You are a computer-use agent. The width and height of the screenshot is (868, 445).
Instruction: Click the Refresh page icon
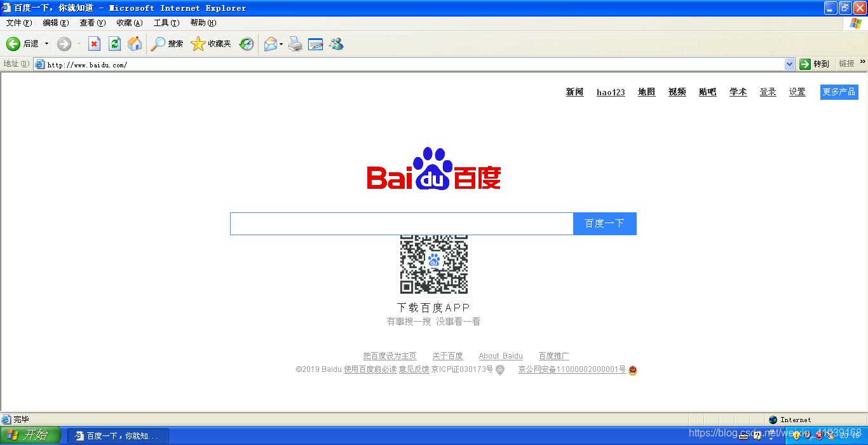point(114,44)
